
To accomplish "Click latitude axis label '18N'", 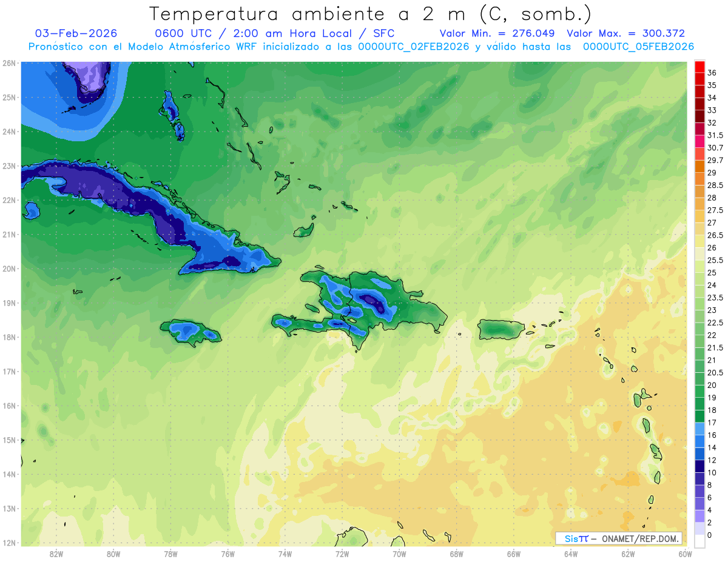I will click(8, 337).
